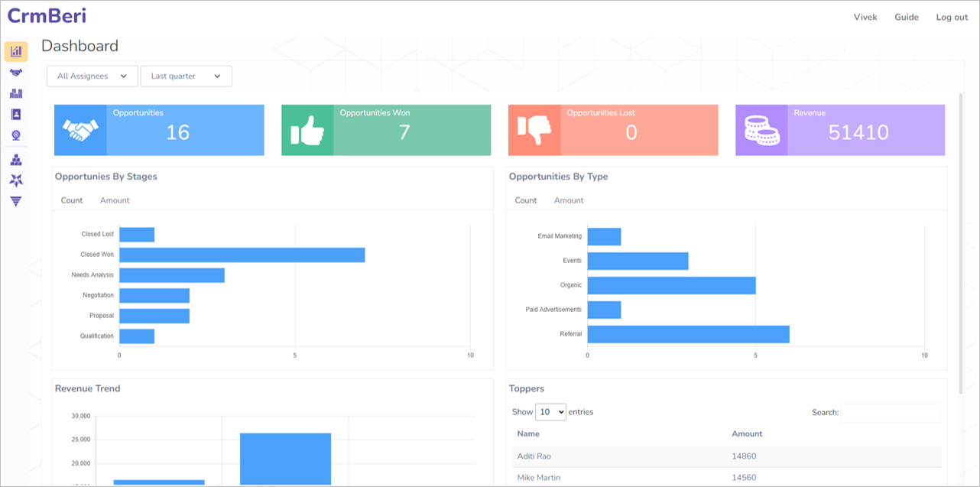Screen dimensions: 980x487
Task: Click the inward-arrows star sidebar icon
Action: pos(16,180)
